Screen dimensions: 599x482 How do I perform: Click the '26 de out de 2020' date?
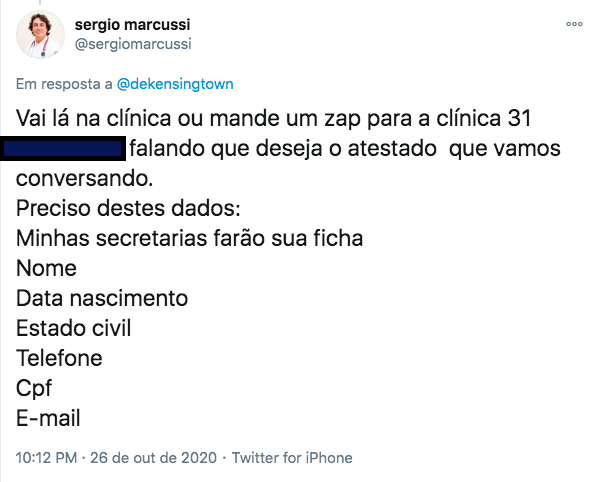point(153,458)
